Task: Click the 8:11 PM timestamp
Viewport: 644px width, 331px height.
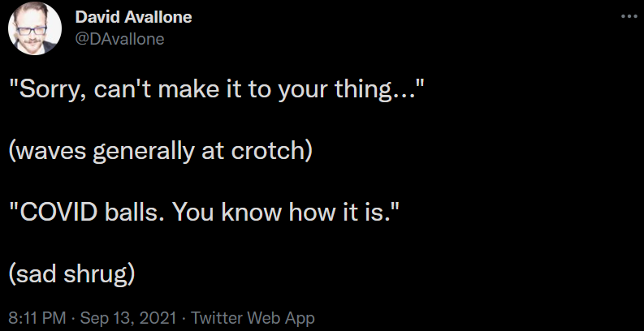Action: [37, 318]
